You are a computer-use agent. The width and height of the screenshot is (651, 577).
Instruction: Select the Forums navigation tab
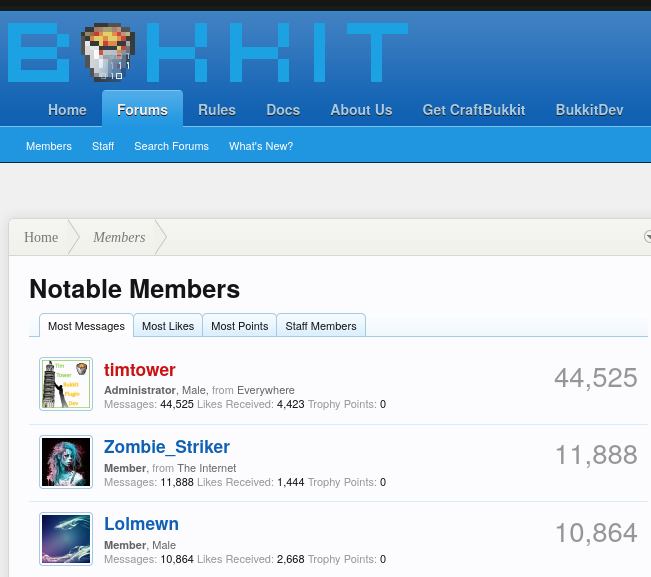coord(142,110)
